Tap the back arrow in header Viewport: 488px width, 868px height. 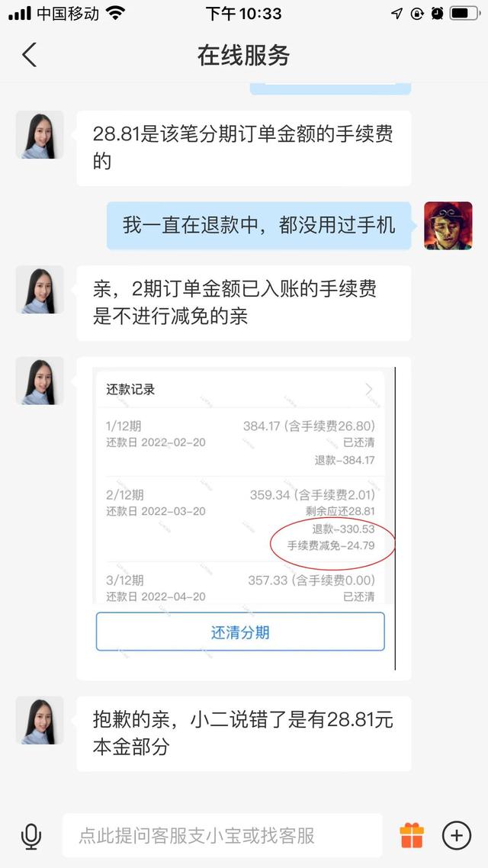(x=29, y=55)
